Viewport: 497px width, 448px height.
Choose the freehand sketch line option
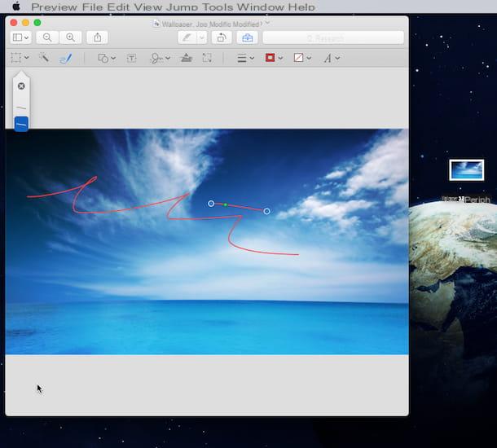21,108
